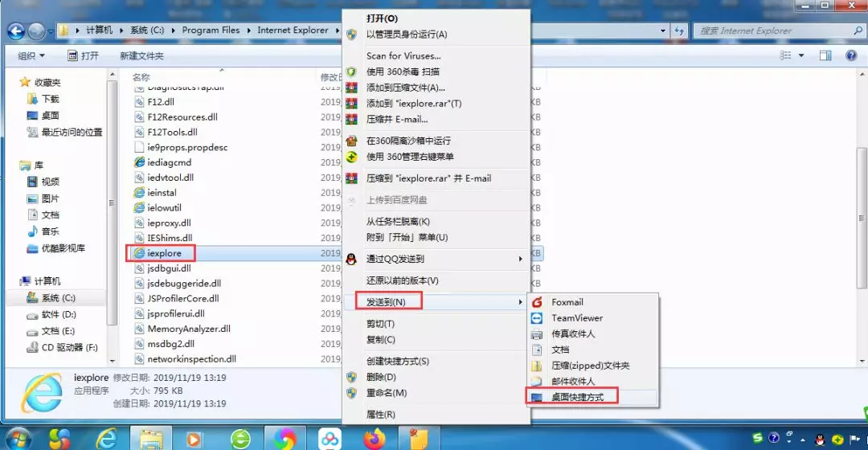Open the 图片 library
Image resolution: width=868 pixels, height=450 pixels.
click(51, 198)
